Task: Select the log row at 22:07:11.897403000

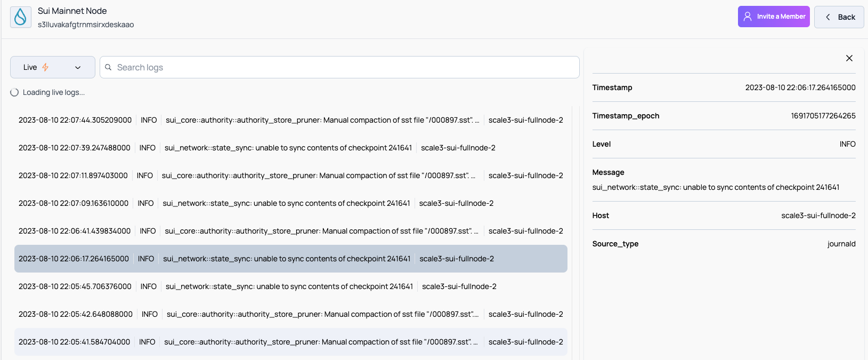Action: [291, 175]
